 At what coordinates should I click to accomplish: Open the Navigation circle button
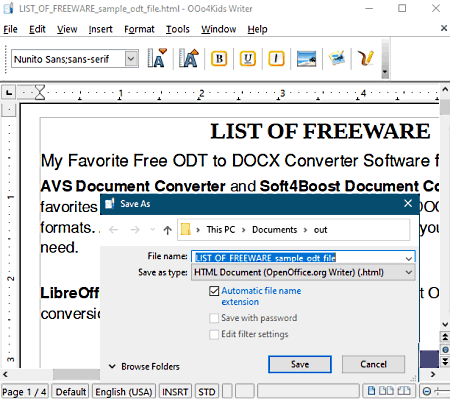click(x=445, y=349)
